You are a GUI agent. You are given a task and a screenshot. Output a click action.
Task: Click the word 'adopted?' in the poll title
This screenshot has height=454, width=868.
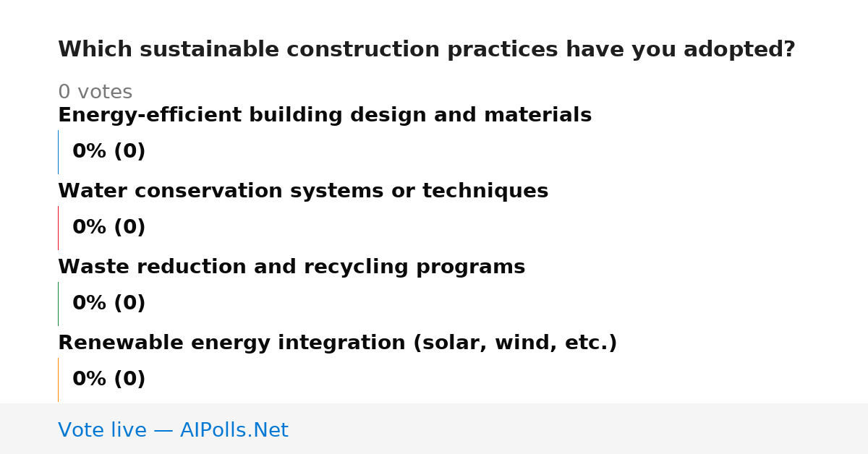point(739,50)
